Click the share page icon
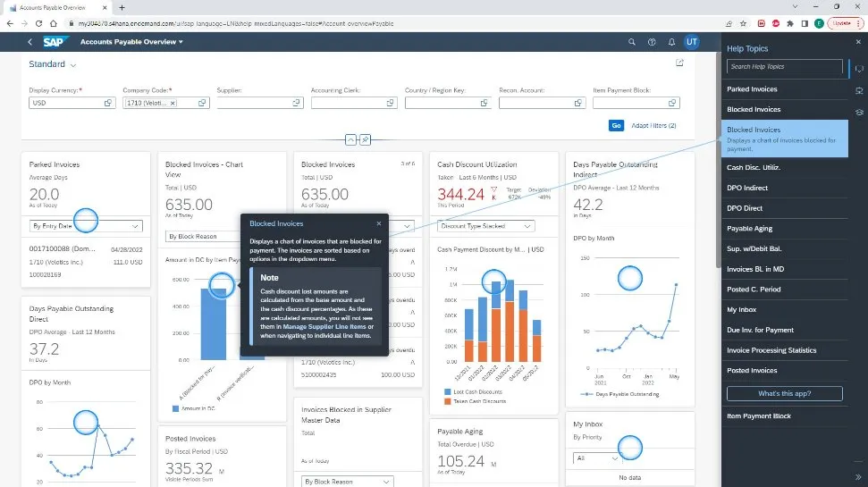868x487 pixels. [x=679, y=63]
